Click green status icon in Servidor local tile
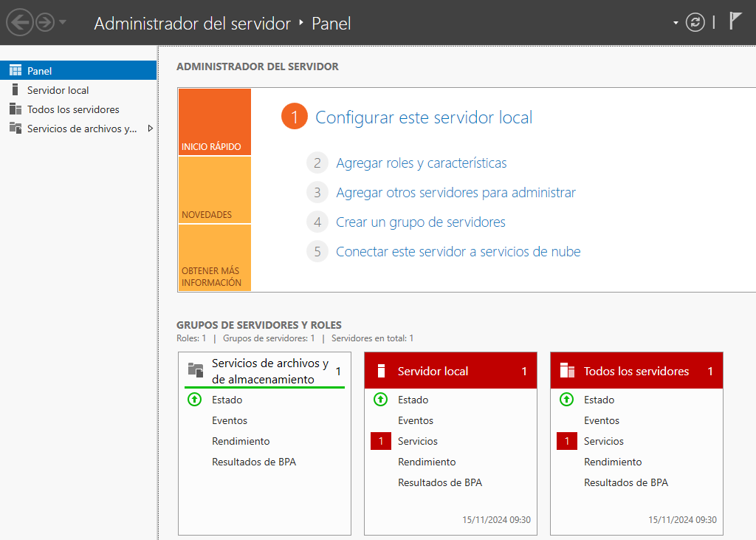The width and height of the screenshot is (756, 540). point(380,400)
